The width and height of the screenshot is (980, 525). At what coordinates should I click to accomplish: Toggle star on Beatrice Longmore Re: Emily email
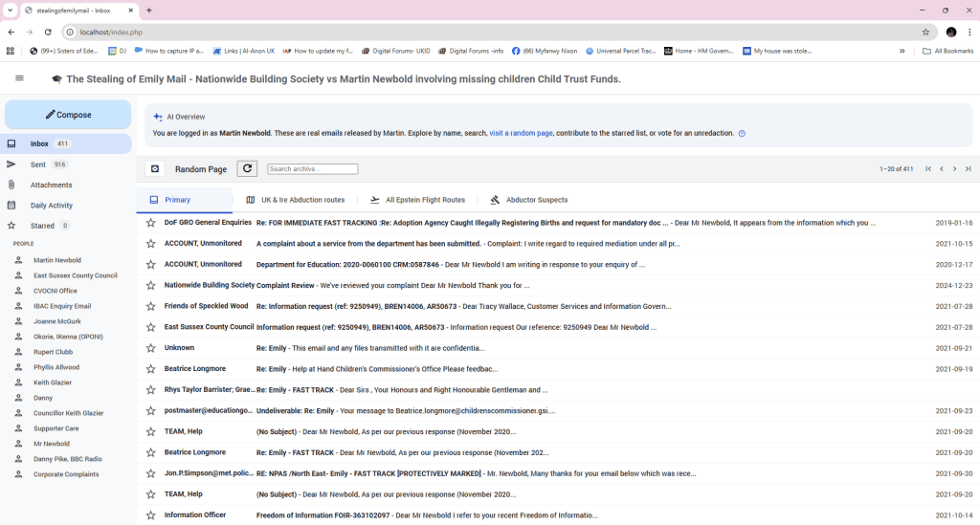[x=150, y=369]
